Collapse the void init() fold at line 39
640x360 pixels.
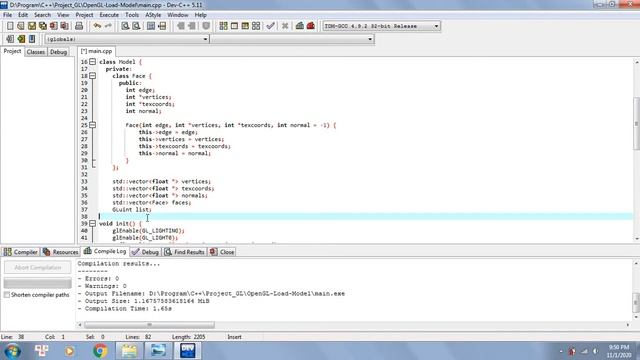click(93, 224)
